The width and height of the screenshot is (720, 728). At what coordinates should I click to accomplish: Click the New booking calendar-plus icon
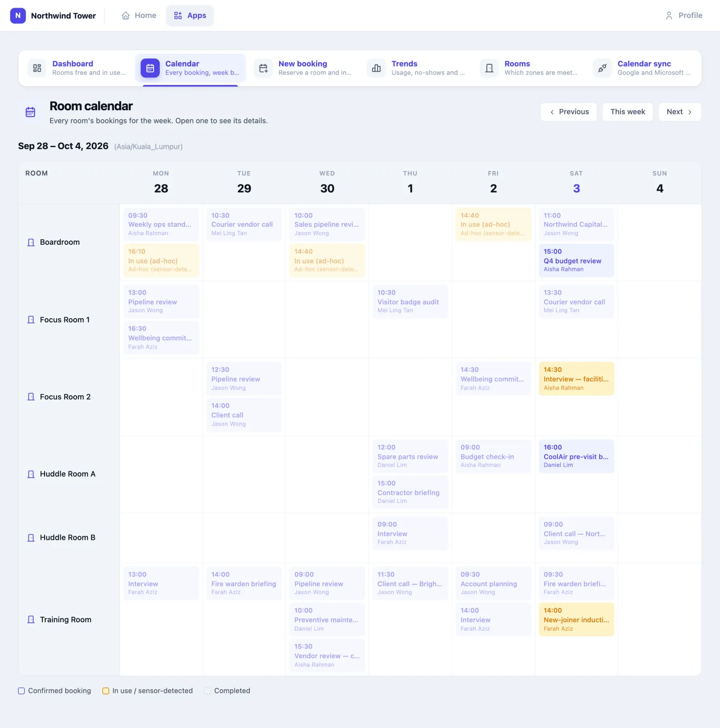click(263, 68)
